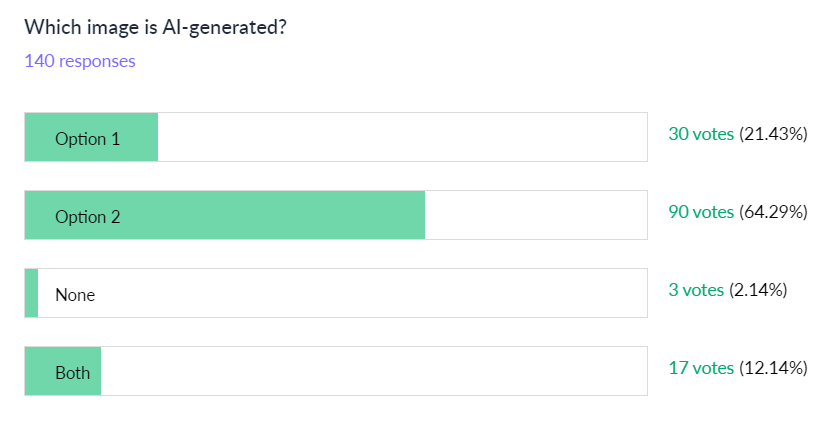Image resolution: width=833 pixels, height=422 pixels.
Task: Click the unfilled part of Option 2 bar
Action: coord(535,216)
